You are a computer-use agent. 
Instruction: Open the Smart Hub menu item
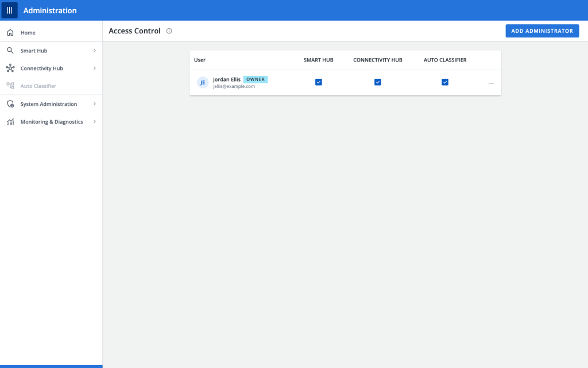pos(51,51)
